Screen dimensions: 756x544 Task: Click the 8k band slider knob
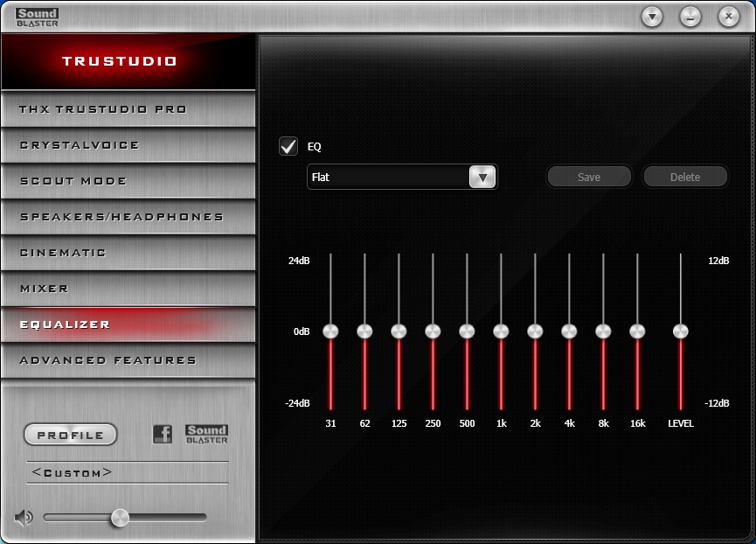(x=603, y=331)
